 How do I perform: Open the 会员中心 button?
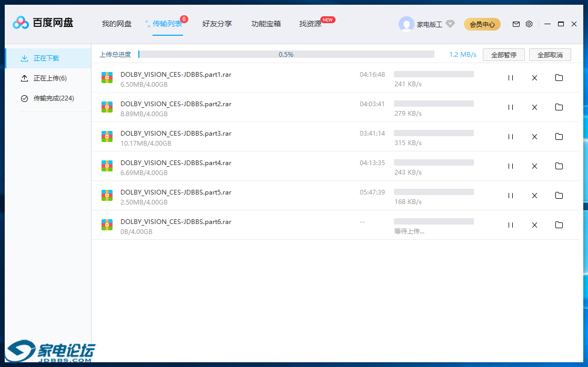[x=482, y=24]
